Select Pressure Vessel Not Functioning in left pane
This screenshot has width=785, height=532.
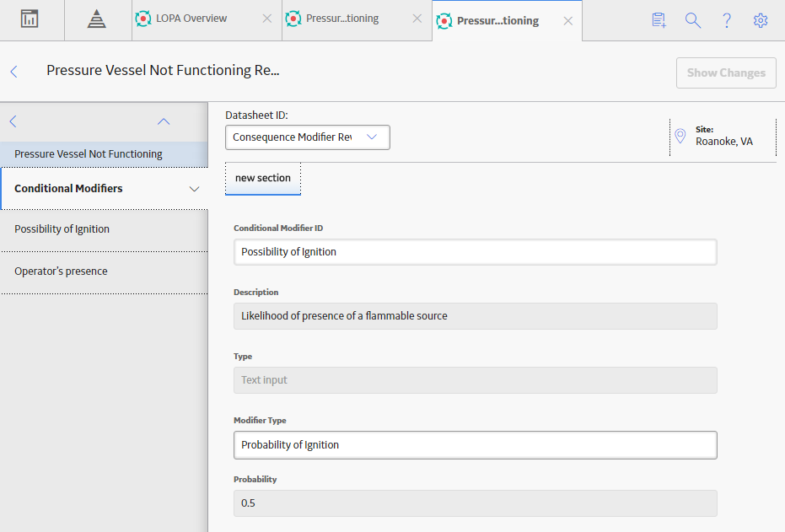(x=105, y=154)
